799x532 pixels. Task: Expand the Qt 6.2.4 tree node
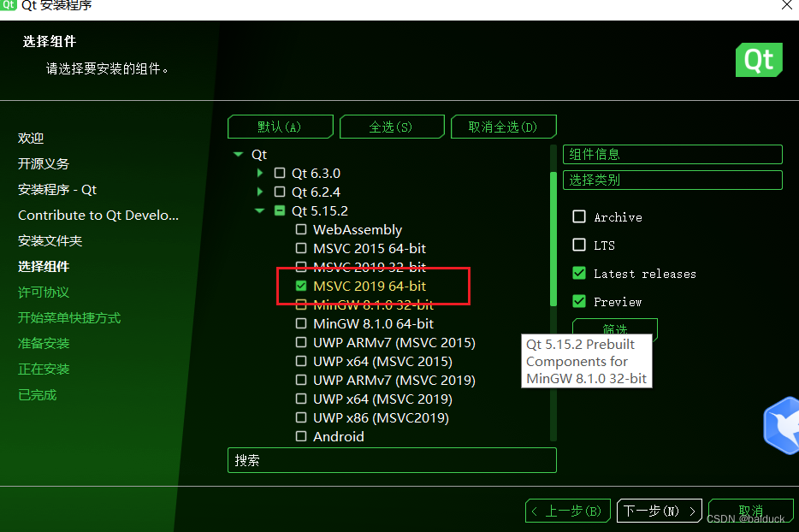pyautogui.click(x=259, y=192)
